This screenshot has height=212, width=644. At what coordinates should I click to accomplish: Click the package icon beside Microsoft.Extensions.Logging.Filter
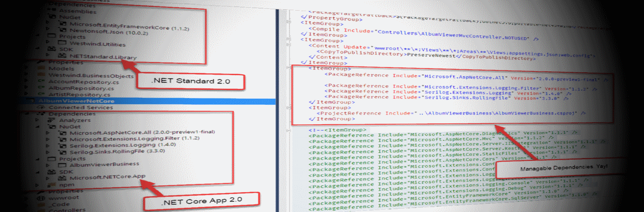coord(62,139)
